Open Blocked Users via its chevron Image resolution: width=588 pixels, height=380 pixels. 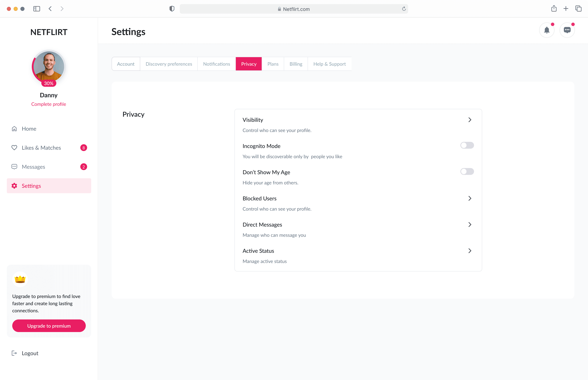pyautogui.click(x=470, y=198)
